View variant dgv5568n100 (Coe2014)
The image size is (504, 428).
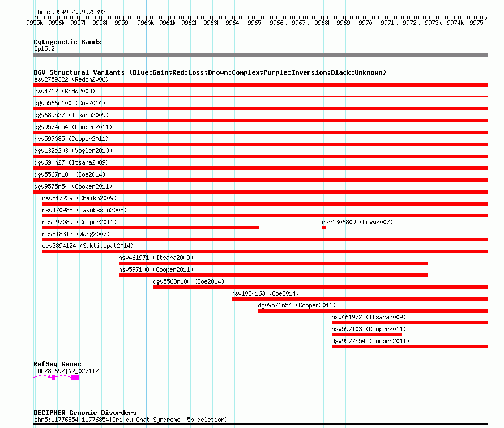tap(189, 281)
